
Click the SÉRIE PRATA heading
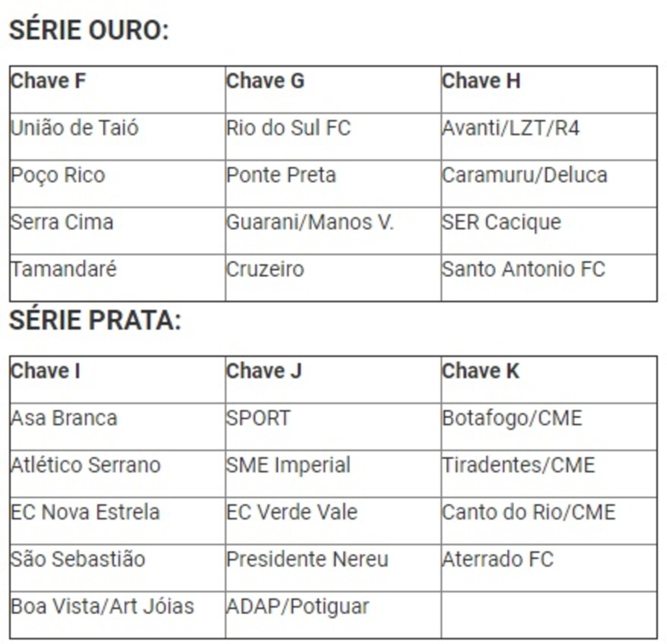pos(95,320)
